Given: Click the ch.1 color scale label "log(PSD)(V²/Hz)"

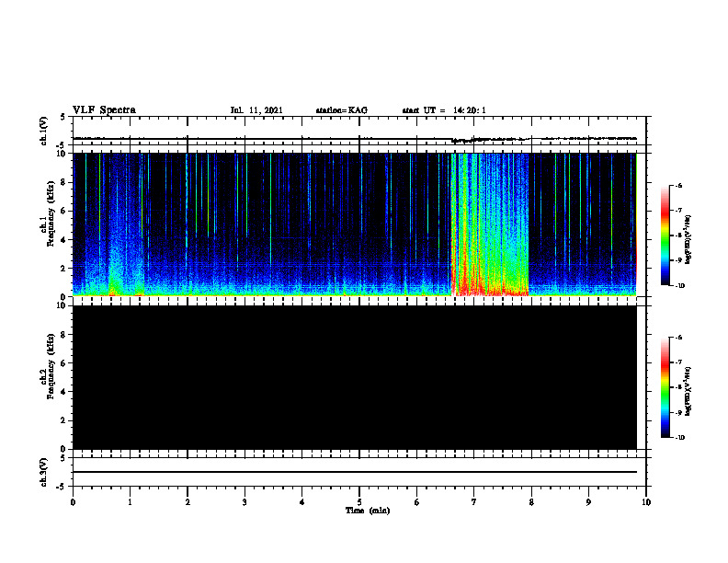Looking at the screenshot, I should click(x=688, y=239).
